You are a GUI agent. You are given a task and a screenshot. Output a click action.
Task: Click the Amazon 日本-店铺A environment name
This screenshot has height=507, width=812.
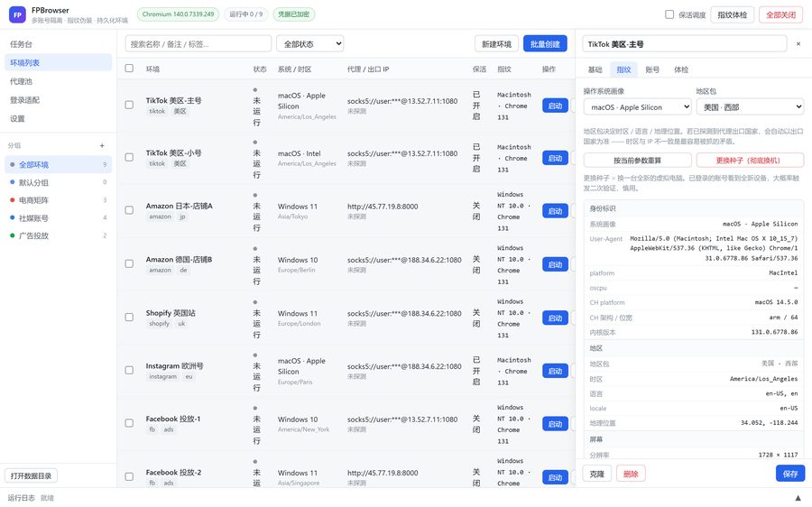click(x=180, y=206)
